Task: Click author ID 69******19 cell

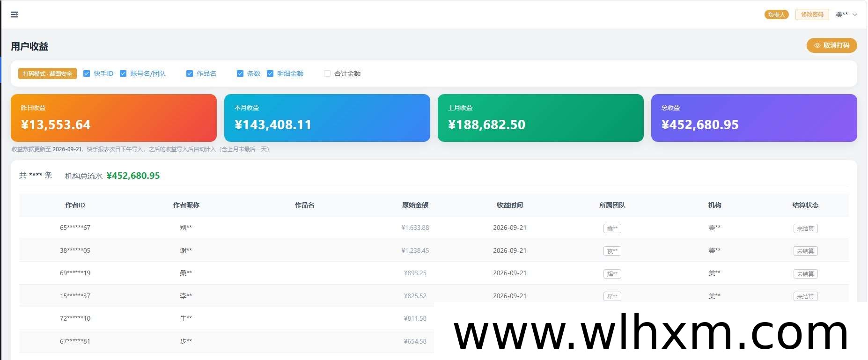Action: pyautogui.click(x=75, y=273)
